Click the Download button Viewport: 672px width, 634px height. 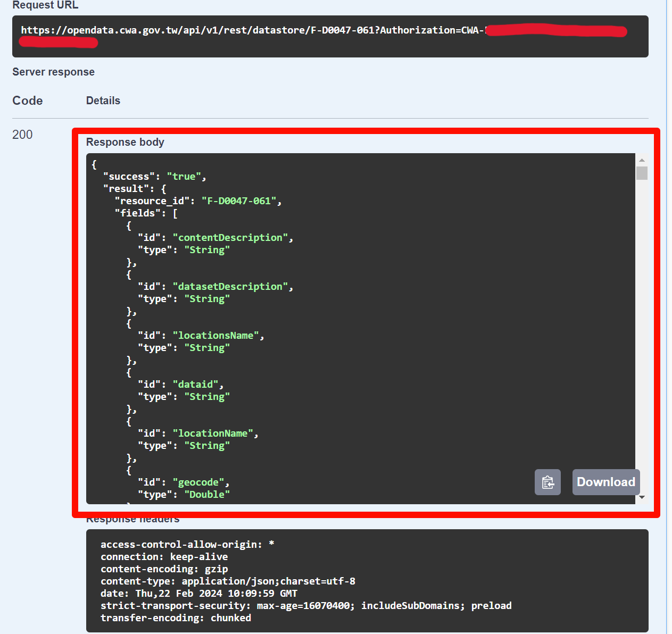pyautogui.click(x=605, y=482)
